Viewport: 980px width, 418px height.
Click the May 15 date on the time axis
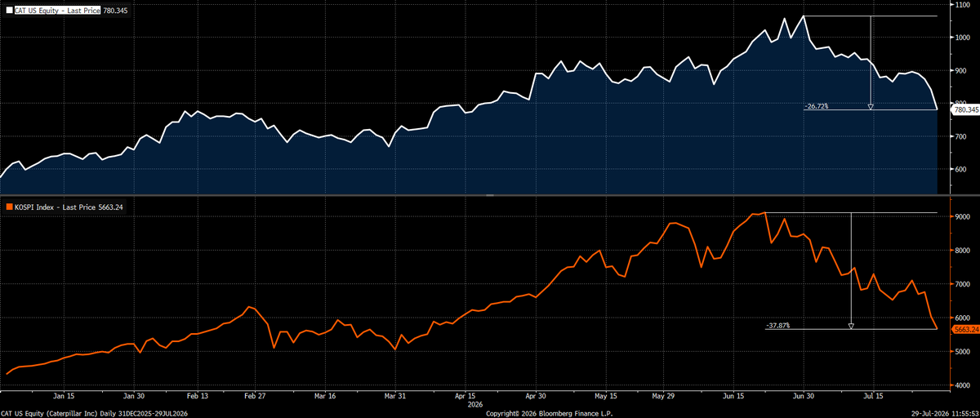607,394
